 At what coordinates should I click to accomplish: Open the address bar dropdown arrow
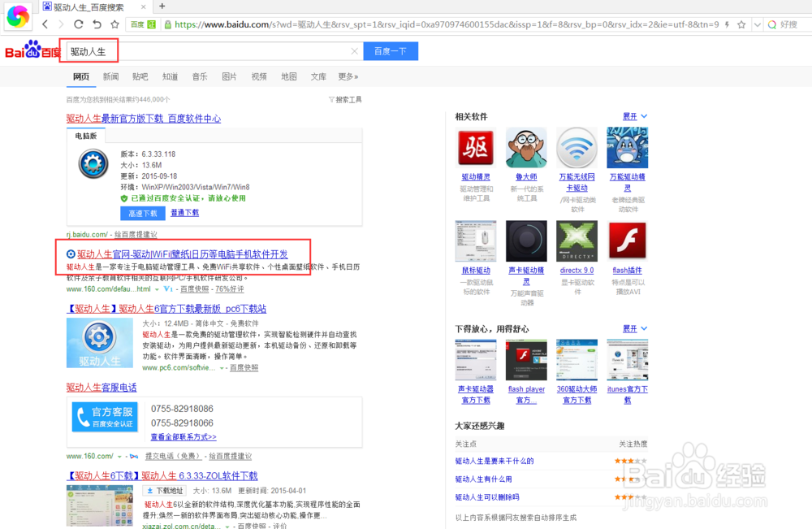[757, 24]
